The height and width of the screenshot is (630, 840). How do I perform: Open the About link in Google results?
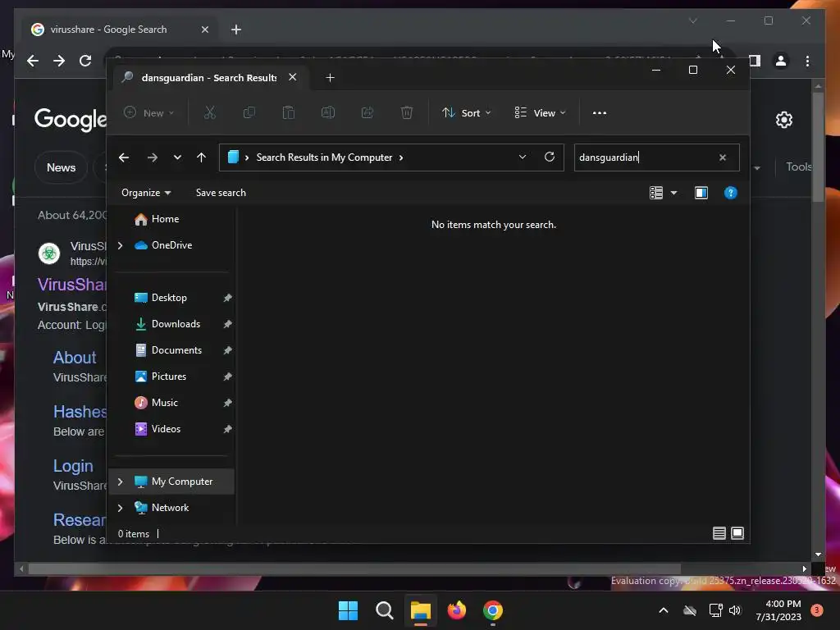tap(75, 358)
